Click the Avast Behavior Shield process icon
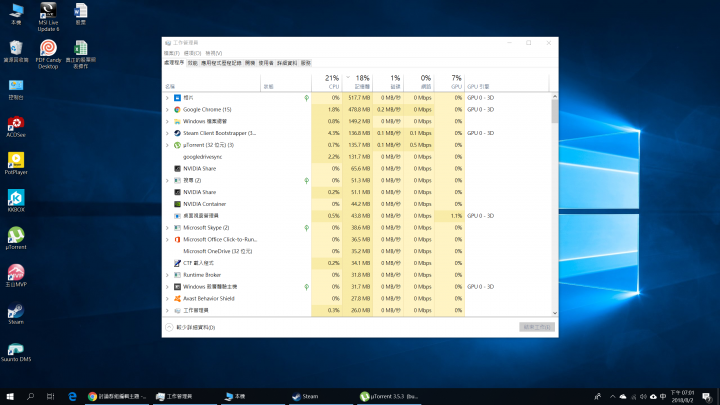720x405 pixels. (177, 298)
